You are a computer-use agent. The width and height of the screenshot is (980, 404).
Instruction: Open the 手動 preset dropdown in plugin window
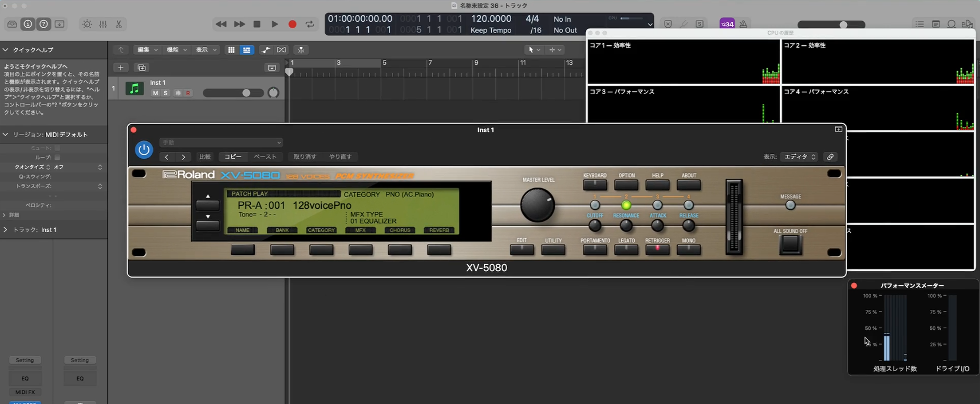[x=221, y=142]
